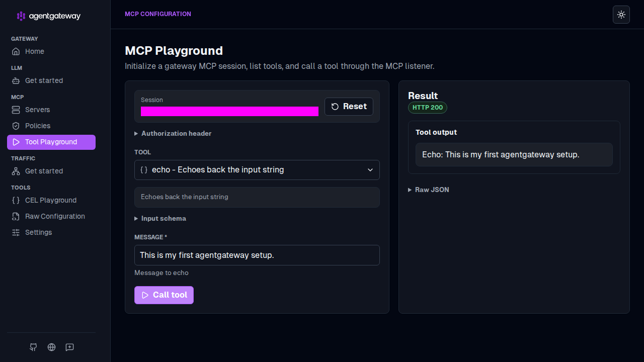The width and height of the screenshot is (644, 362).
Task: Click the MCP Playground heading
Action: click(x=174, y=51)
